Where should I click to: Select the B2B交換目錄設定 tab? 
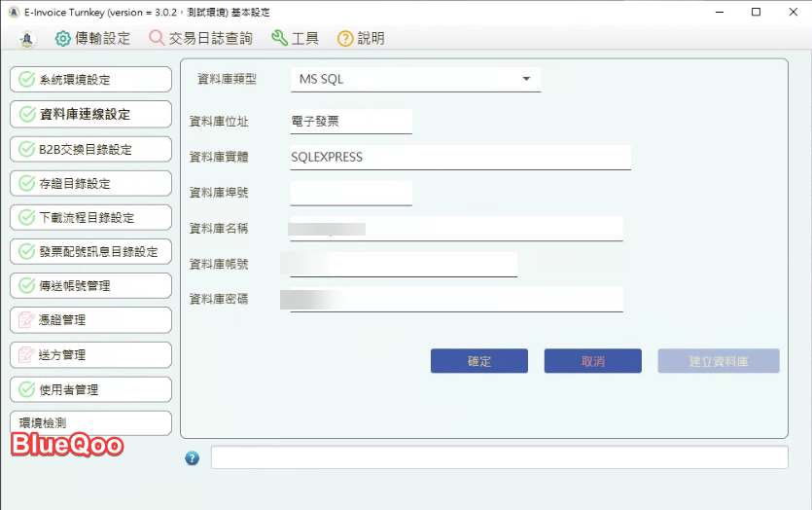click(x=90, y=149)
